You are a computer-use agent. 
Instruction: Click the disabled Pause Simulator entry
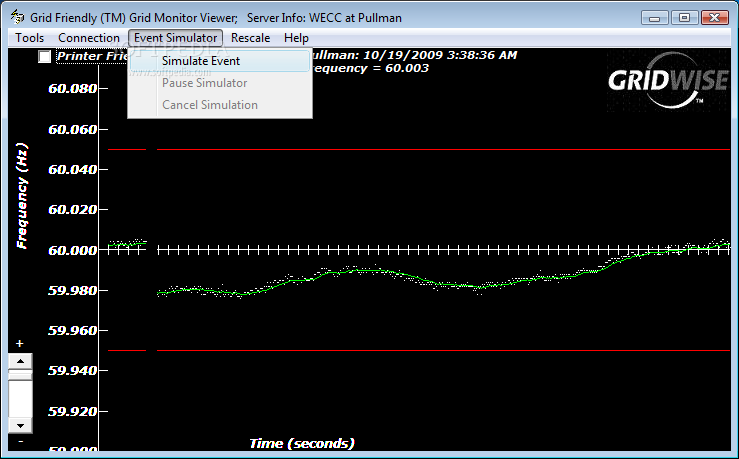click(x=220, y=83)
